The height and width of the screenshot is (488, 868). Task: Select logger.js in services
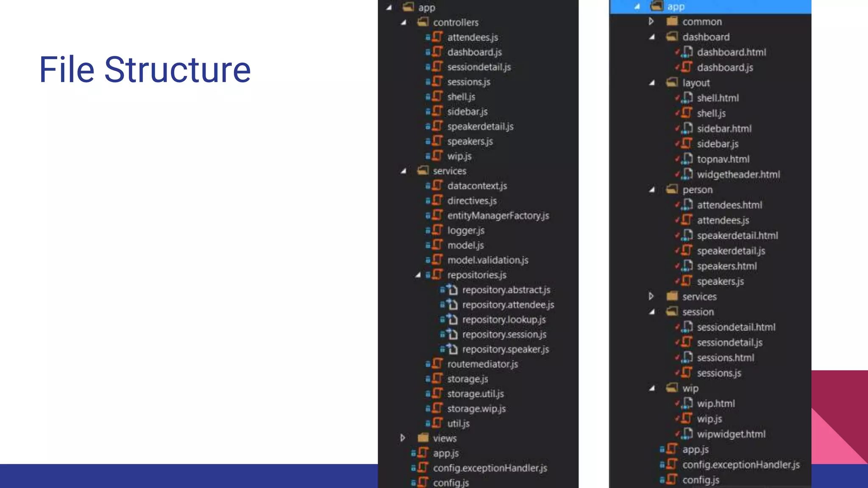pos(466,230)
